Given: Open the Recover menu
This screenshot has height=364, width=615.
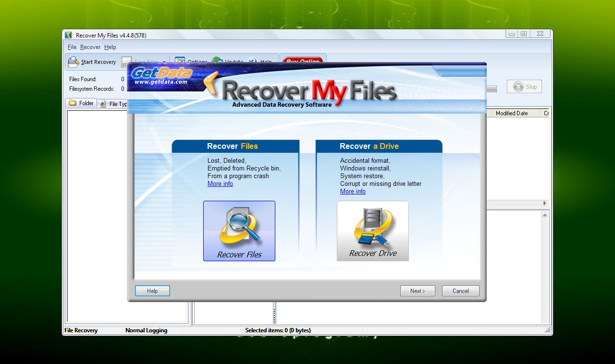Looking at the screenshot, I should (x=90, y=47).
